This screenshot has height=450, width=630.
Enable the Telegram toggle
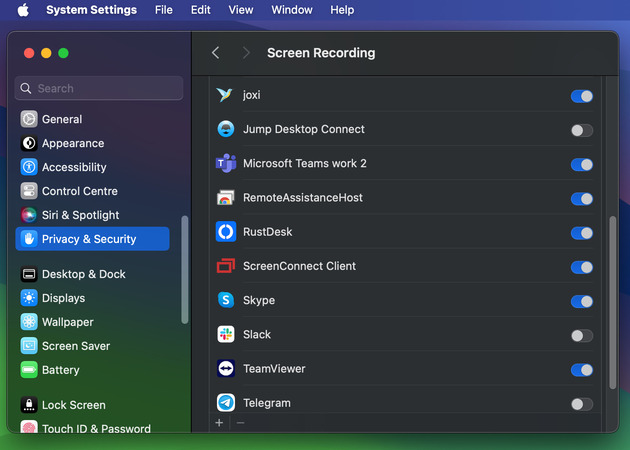[x=582, y=404]
